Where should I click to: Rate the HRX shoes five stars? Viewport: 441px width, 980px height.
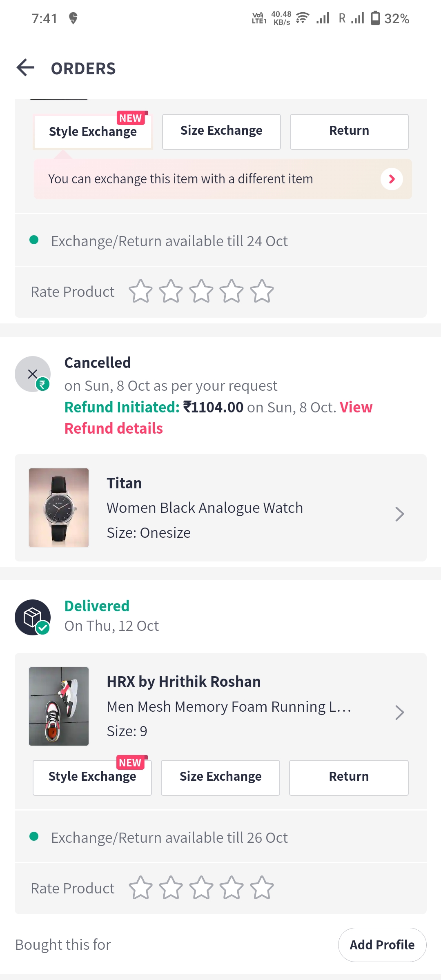pos(262,888)
